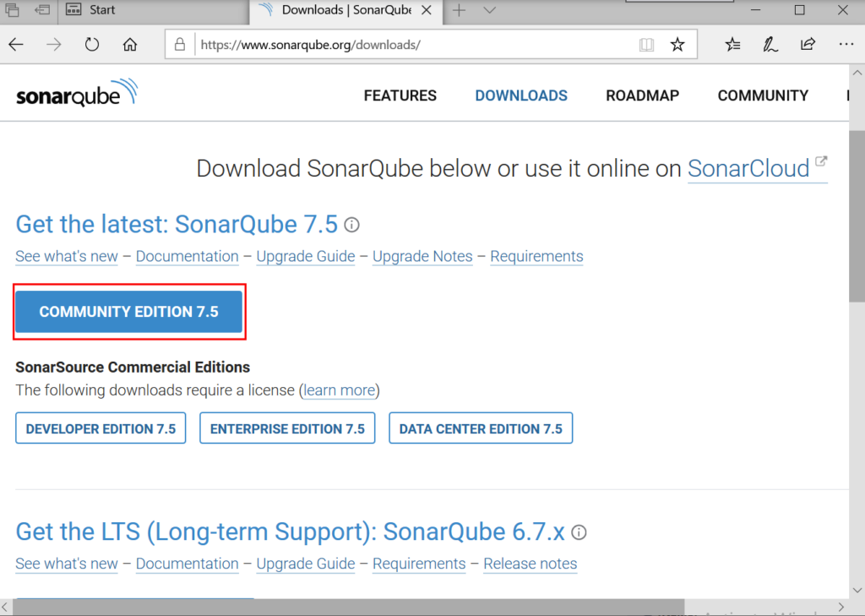The height and width of the screenshot is (616, 865).
Task: Open LTS Upgrade Guide link
Action: tap(306, 564)
